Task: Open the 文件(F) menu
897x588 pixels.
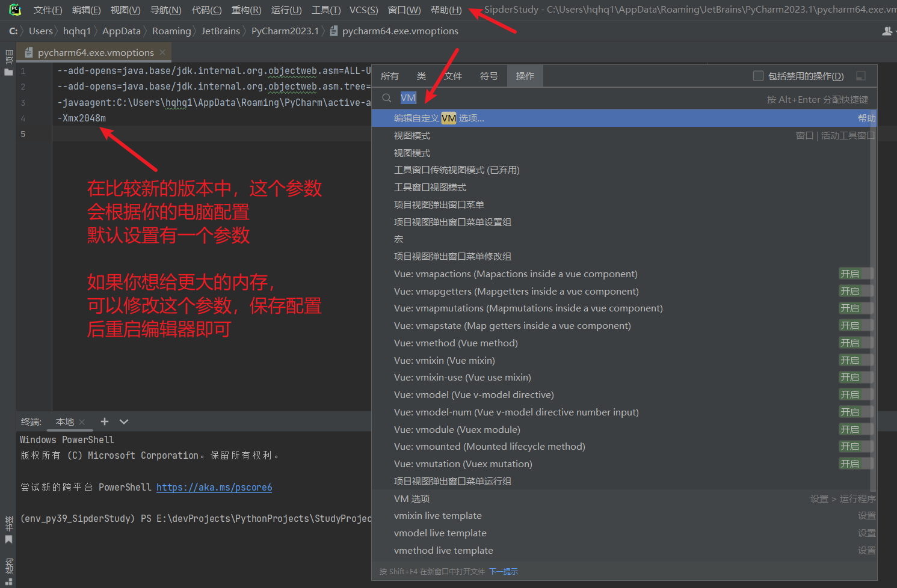Action: pos(48,10)
